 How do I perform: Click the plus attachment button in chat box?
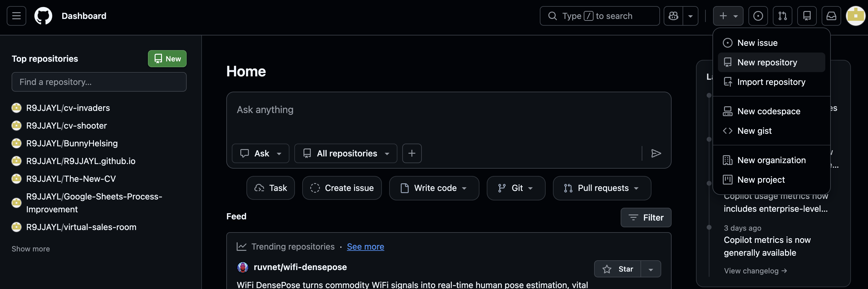click(412, 154)
